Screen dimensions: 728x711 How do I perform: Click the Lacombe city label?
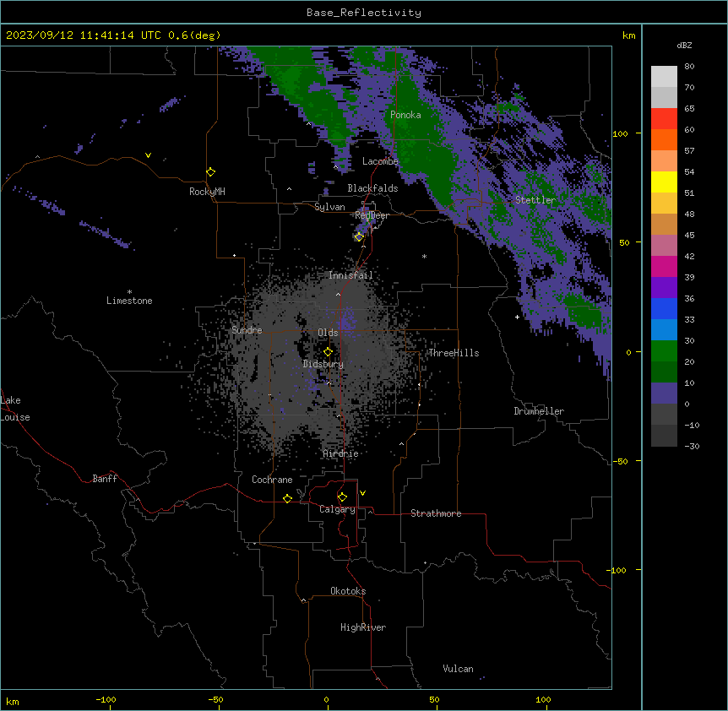click(380, 161)
